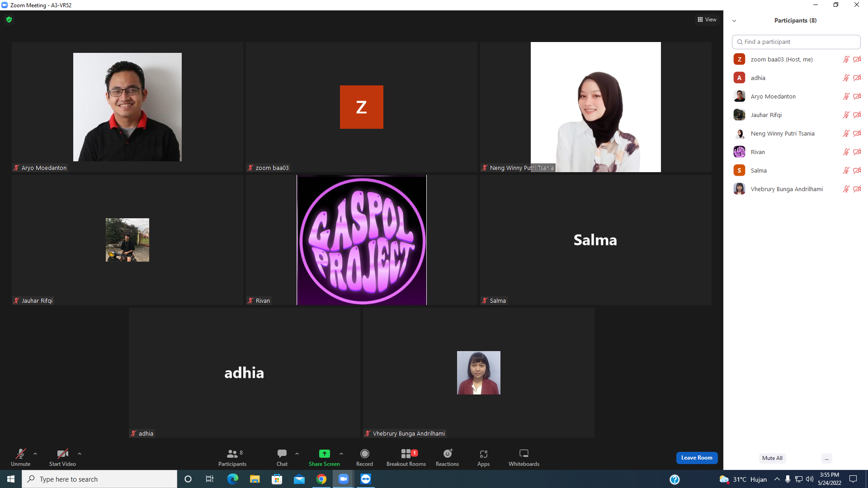868x488 pixels.
Task: Open share options arrow beside Share Screen
Action: 341,454
